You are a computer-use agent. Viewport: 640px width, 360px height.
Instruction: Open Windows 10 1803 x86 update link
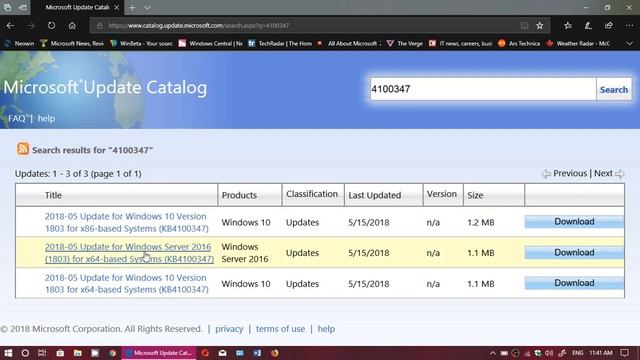pos(127,222)
